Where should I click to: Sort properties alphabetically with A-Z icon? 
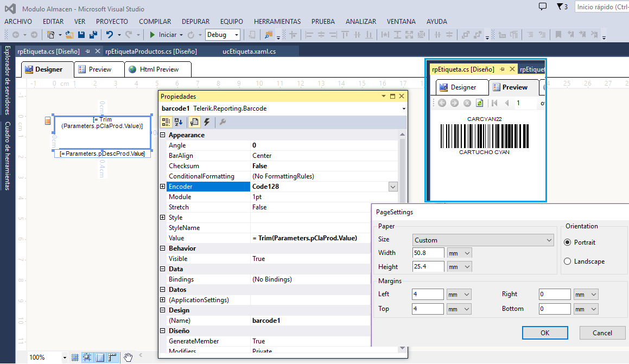tap(179, 122)
